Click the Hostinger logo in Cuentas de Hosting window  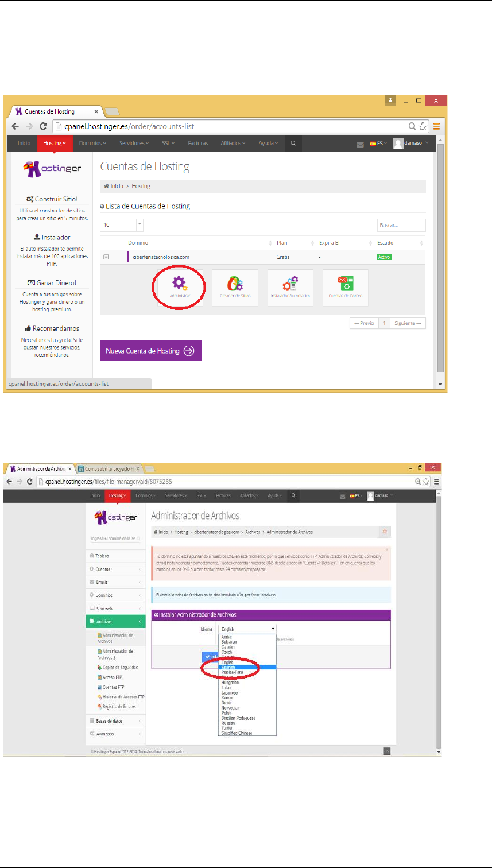pos(52,169)
